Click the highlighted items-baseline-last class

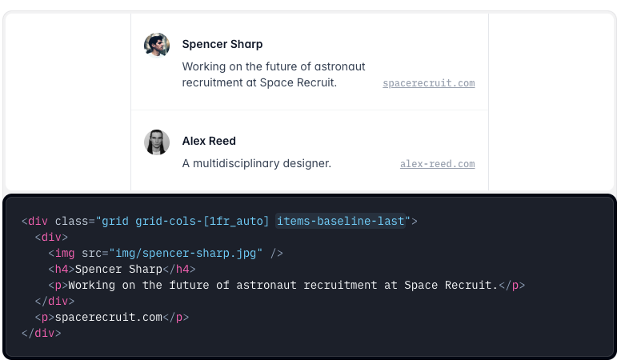coord(343,221)
